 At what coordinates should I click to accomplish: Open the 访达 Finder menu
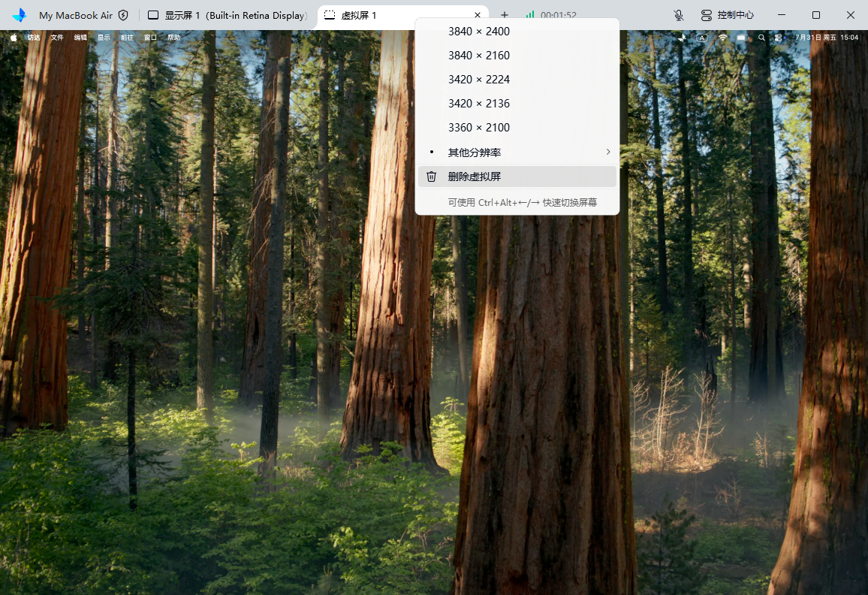[34, 38]
